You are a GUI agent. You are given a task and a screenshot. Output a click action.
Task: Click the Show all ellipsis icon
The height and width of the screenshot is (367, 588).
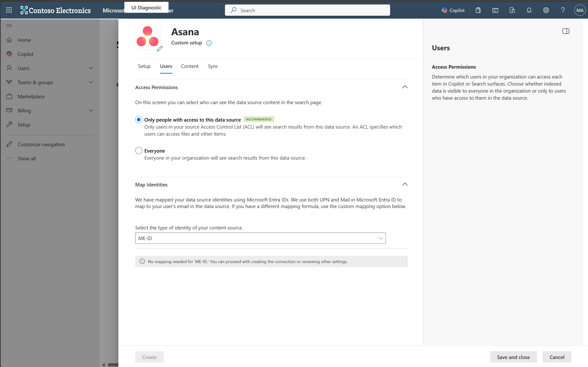click(x=9, y=158)
